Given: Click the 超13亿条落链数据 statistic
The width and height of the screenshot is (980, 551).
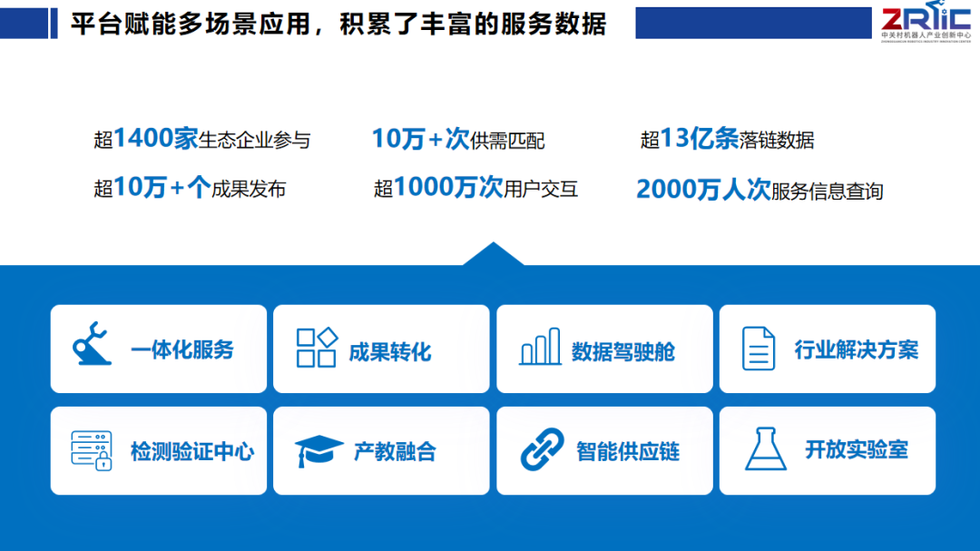Looking at the screenshot, I should [727, 139].
